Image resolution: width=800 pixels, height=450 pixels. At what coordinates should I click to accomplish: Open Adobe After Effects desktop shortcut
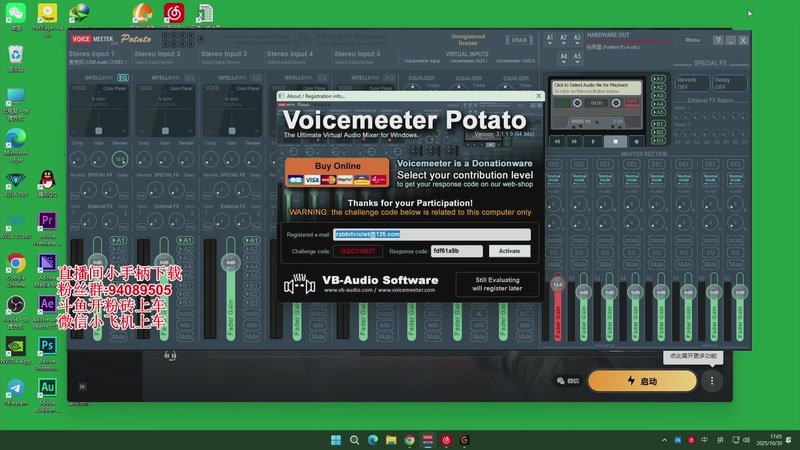pyautogui.click(x=47, y=312)
